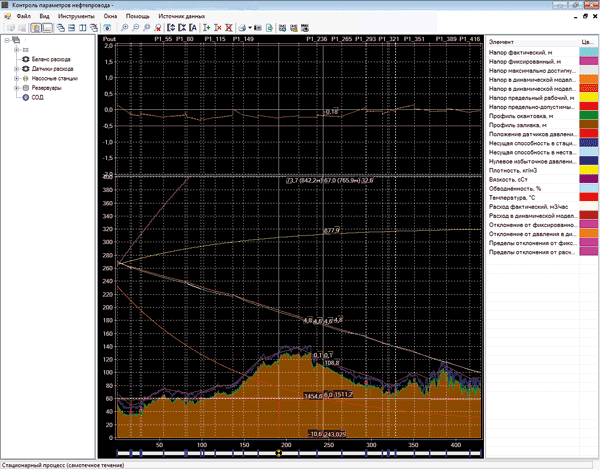Click the Элемент column header

coord(532,42)
